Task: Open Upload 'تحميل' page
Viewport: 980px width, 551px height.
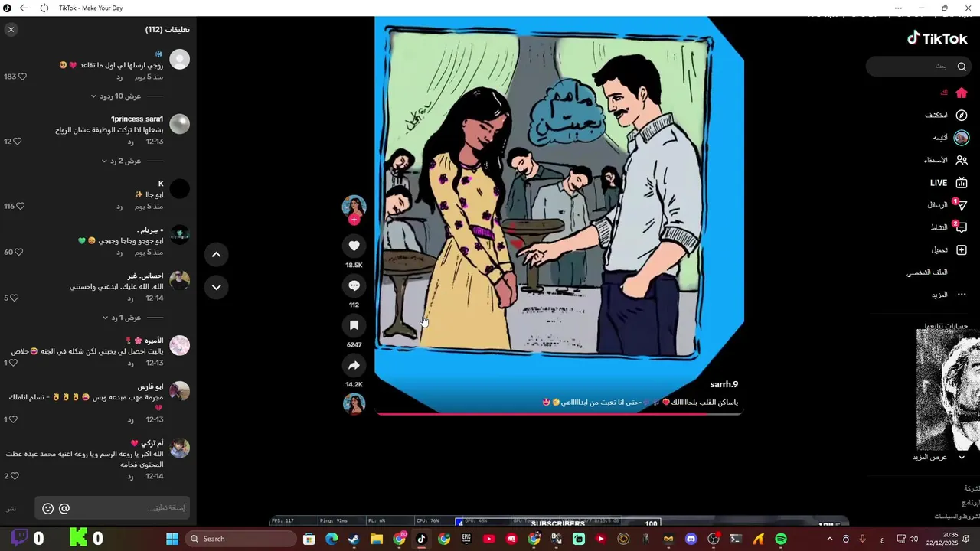Action: click(949, 249)
